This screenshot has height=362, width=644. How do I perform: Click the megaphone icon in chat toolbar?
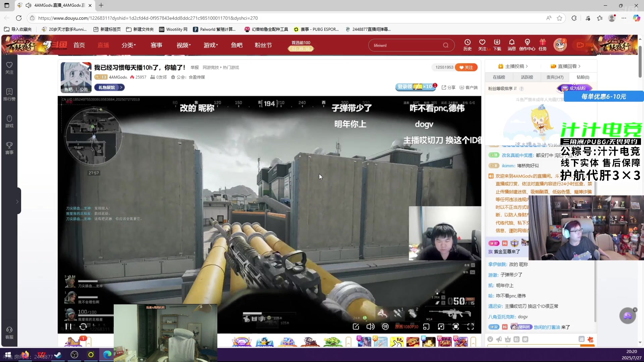point(499,339)
